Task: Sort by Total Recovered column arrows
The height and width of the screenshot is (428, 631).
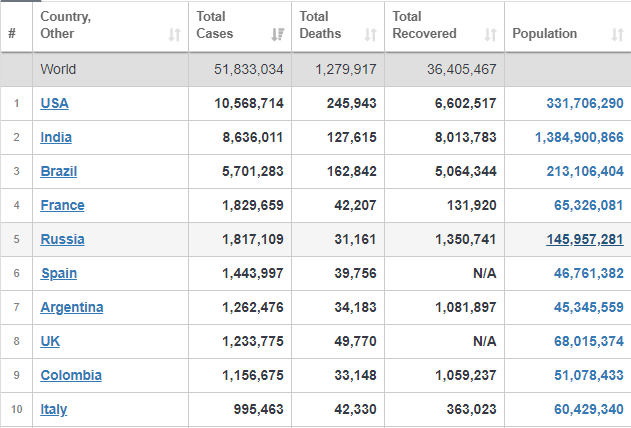Action: point(490,35)
